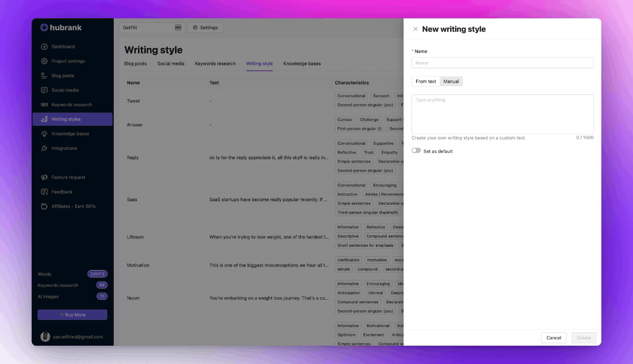Viewport: 633px width, 364px height.
Task: Click the Social media chat icon
Action: pos(45,90)
